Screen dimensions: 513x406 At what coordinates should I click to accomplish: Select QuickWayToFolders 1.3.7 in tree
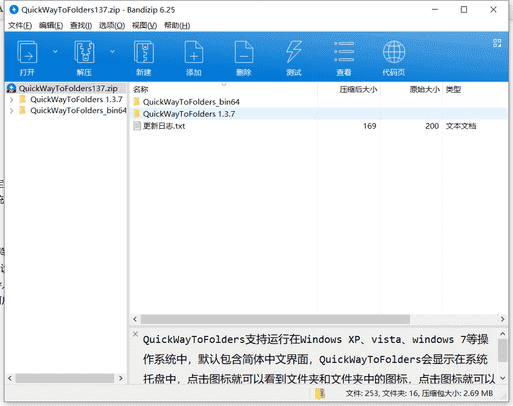tap(76, 100)
